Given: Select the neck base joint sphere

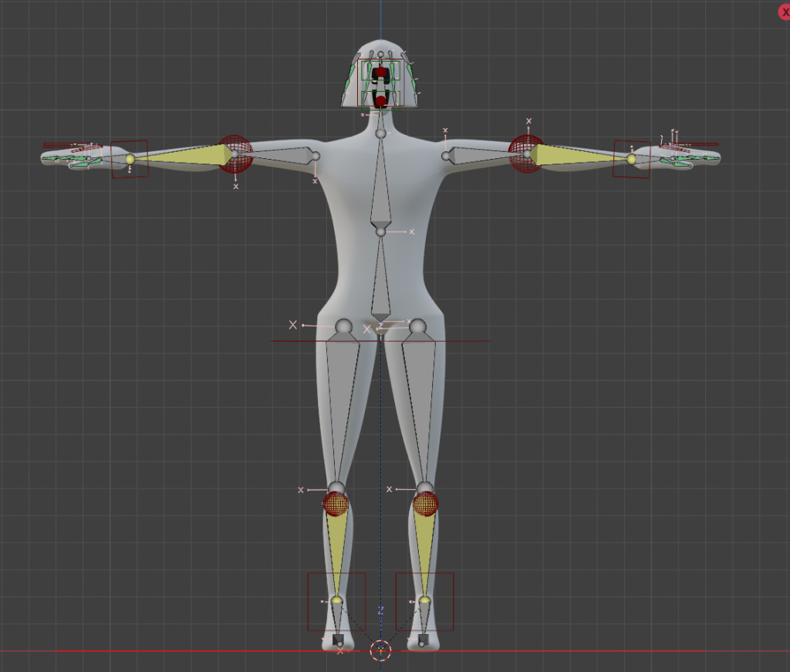Looking at the screenshot, I should [381, 133].
